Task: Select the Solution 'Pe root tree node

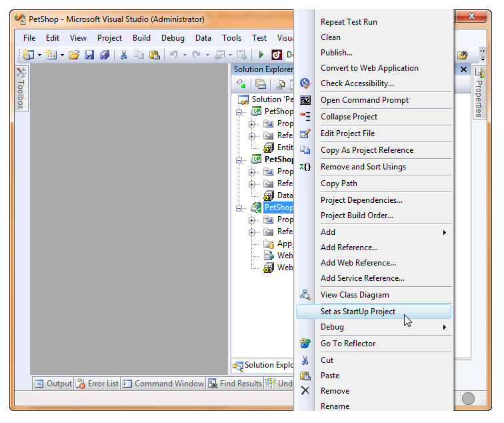Action: (x=273, y=99)
